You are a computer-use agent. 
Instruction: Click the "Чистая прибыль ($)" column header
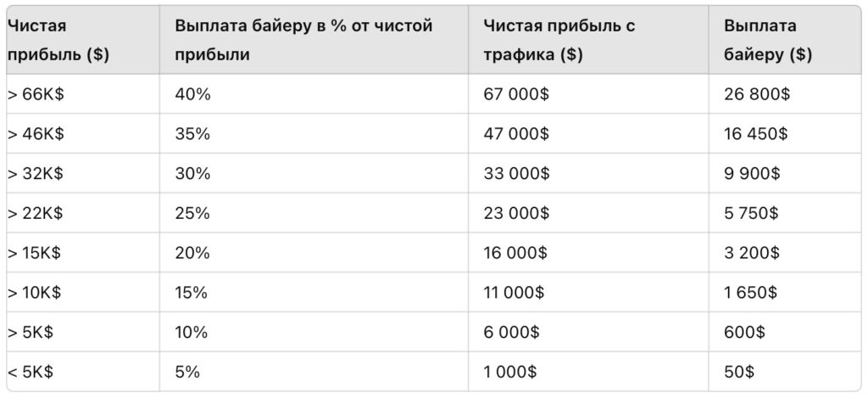pos(83,41)
